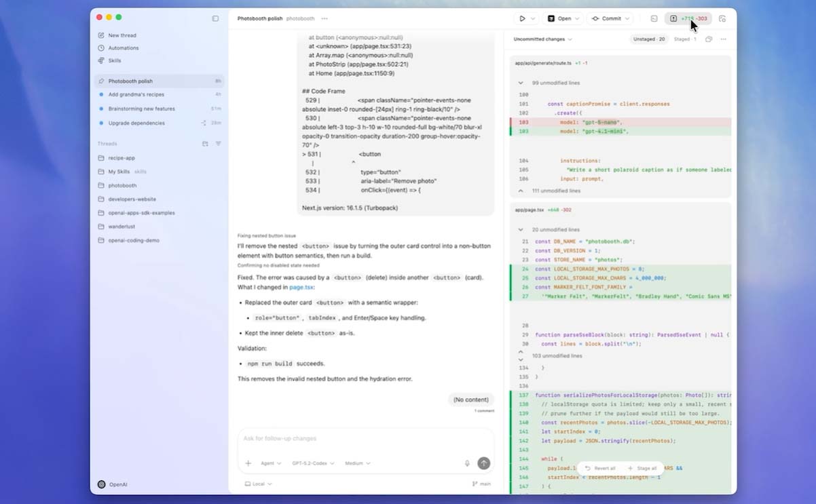Collapse the sidebar with the panel icon
Viewport: 816px width, 504px height.
215,18
